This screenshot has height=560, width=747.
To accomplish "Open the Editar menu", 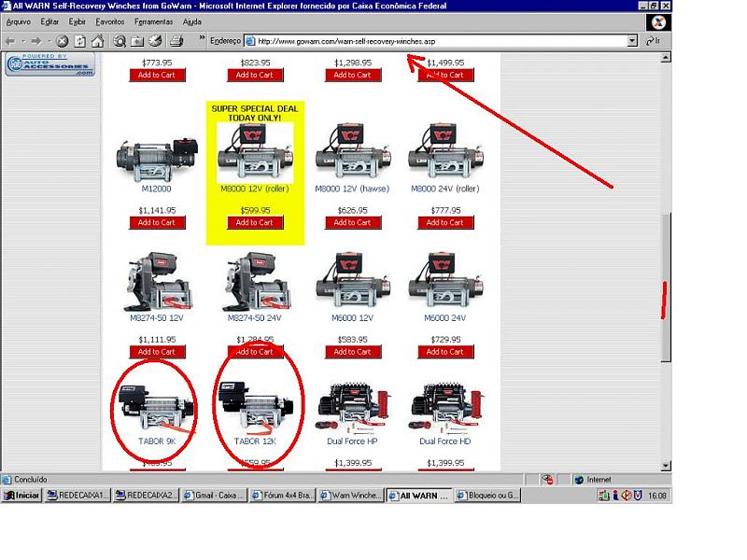I will [x=49, y=21].
